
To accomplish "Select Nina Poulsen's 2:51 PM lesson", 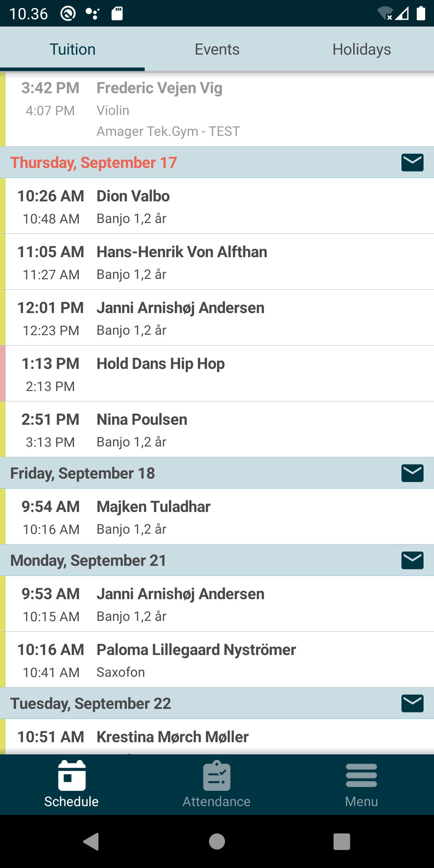I will click(x=217, y=430).
